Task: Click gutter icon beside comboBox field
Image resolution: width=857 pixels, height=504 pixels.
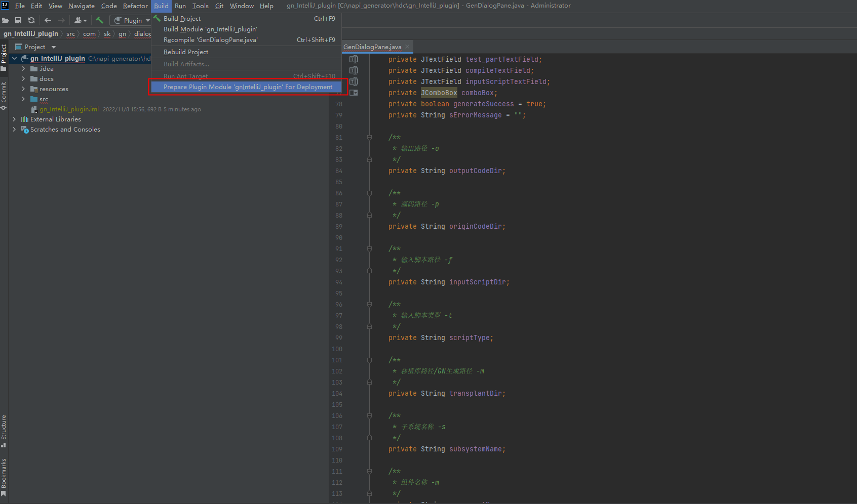Action: tap(354, 93)
